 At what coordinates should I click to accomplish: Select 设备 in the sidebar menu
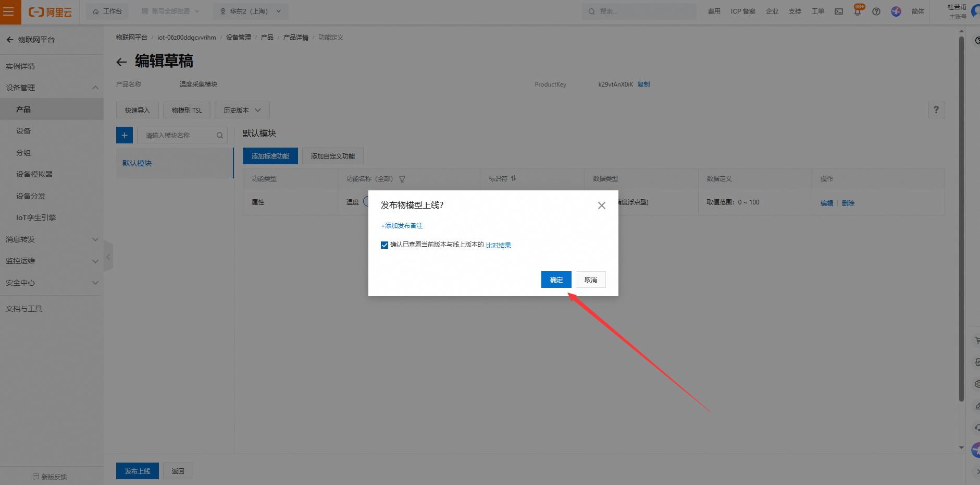tap(23, 131)
